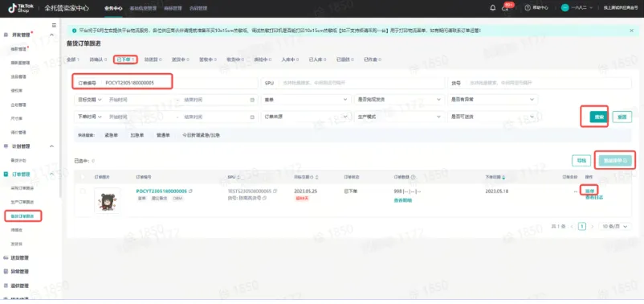This screenshot has width=644, height=304.
Task: Open the 是否可送货 dropdown
Action: click(x=492, y=117)
